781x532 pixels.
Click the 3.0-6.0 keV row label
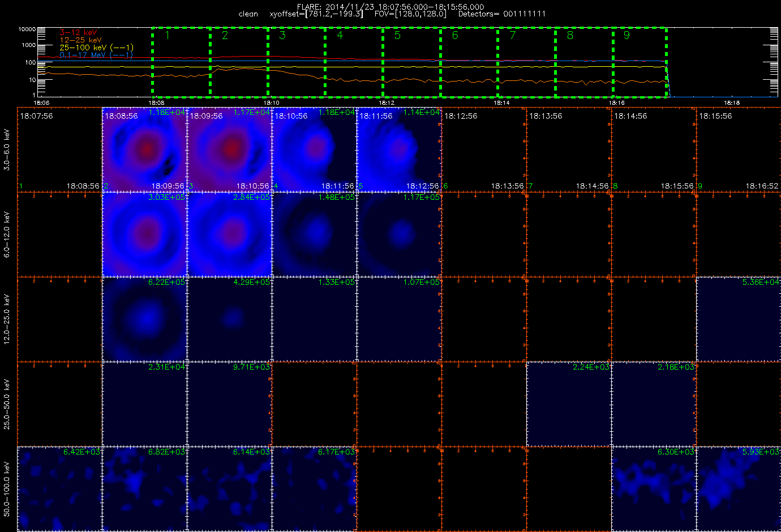pos(7,149)
